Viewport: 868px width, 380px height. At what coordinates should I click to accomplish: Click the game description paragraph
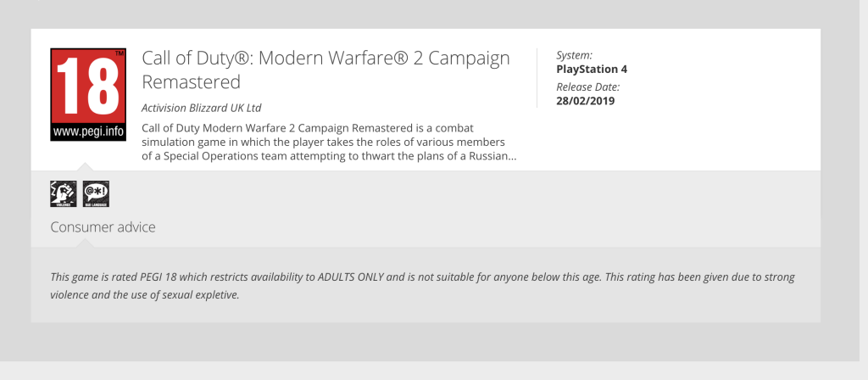pos(328,142)
